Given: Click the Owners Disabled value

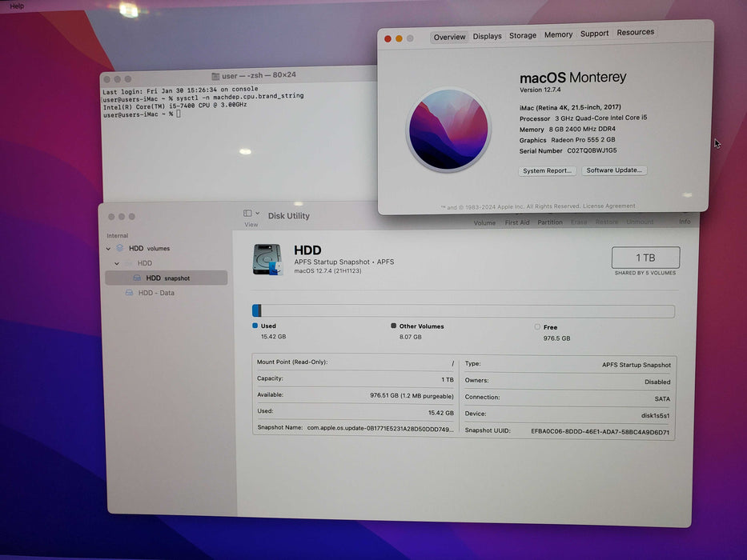Looking at the screenshot, I should (657, 382).
